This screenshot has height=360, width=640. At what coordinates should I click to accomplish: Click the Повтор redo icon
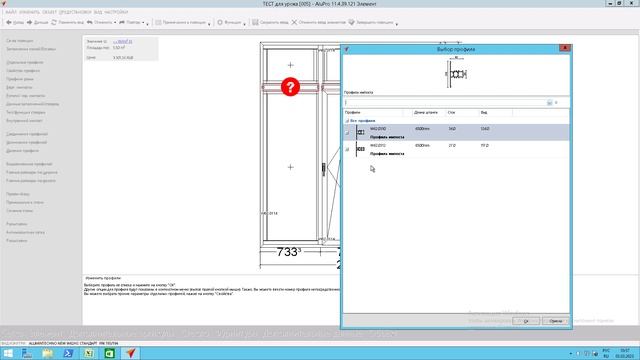[122, 22]
